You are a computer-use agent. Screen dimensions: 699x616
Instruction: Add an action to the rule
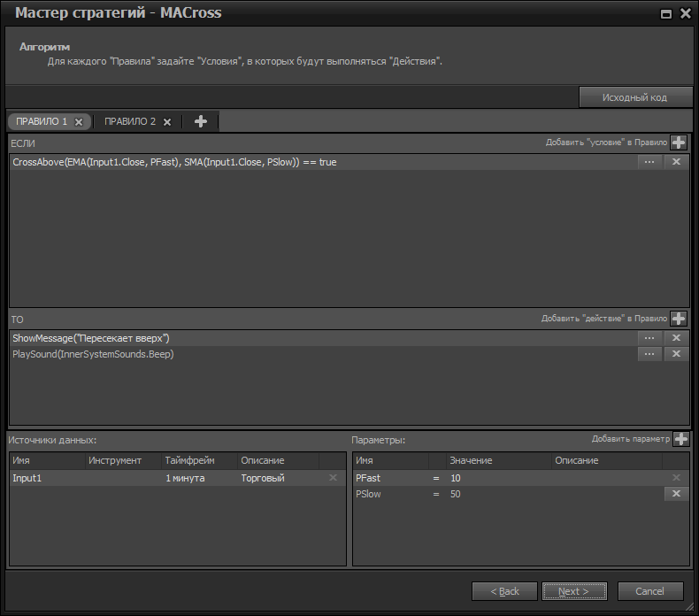pos(679,319)
